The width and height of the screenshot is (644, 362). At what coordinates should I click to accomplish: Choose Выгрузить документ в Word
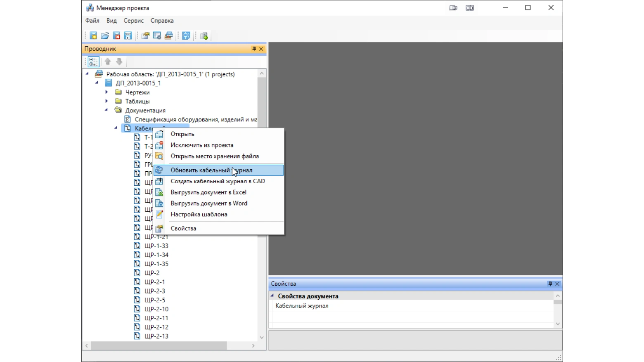pyautogui.click(x=219, y=203)
